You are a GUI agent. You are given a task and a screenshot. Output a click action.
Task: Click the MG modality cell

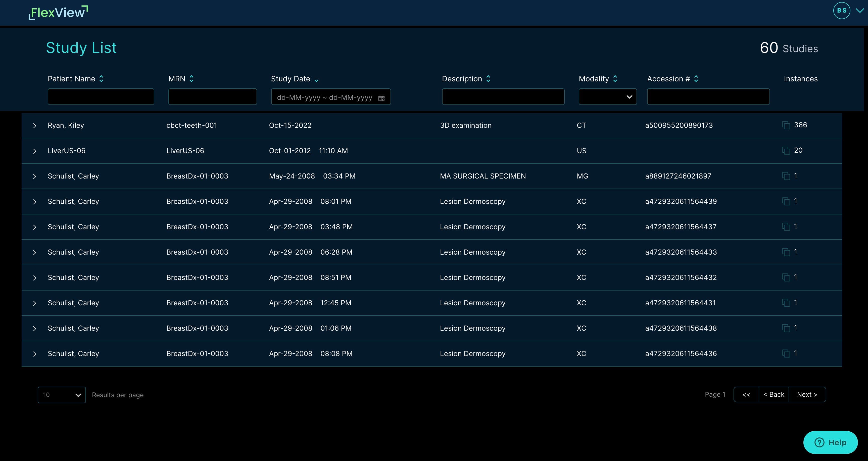(x=582, y=176)
